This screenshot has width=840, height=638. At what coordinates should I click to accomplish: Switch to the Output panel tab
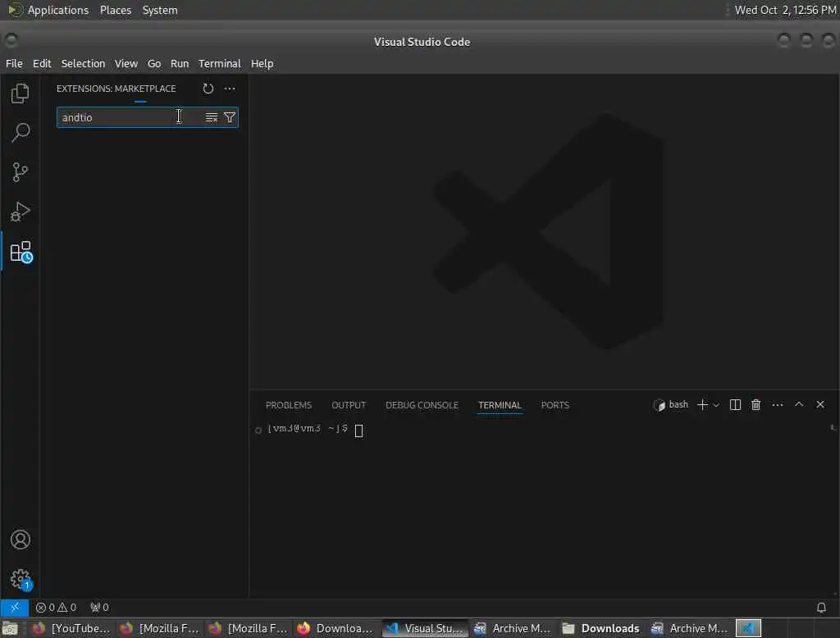[x=349, y=405]
